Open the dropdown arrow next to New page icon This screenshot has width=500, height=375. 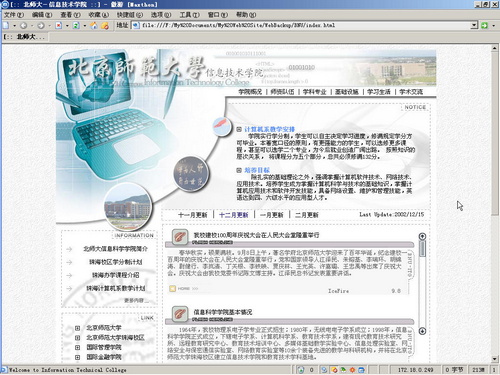14,25
